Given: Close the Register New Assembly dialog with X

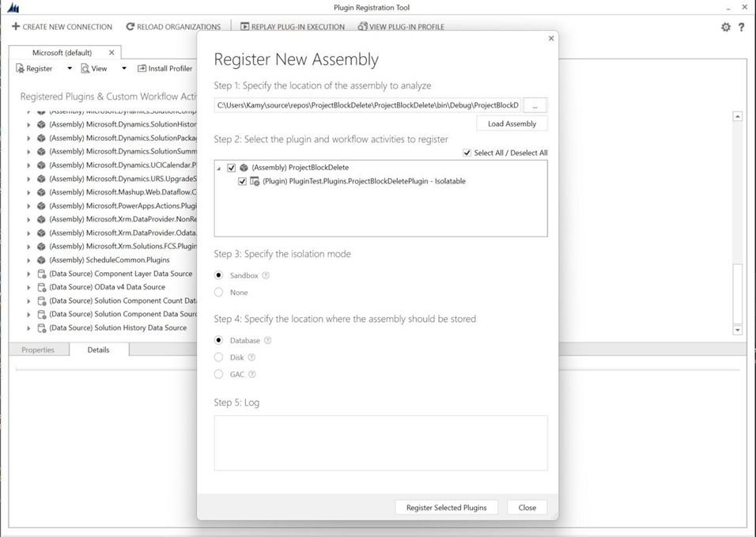Looking at the screenshot, I should [551, 38].
